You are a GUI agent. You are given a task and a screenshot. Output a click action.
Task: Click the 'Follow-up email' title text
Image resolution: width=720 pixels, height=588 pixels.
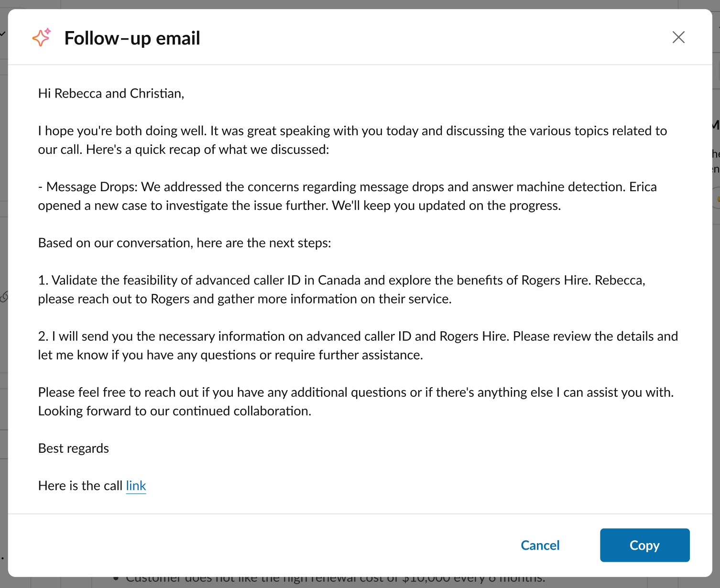pos(132,38)
